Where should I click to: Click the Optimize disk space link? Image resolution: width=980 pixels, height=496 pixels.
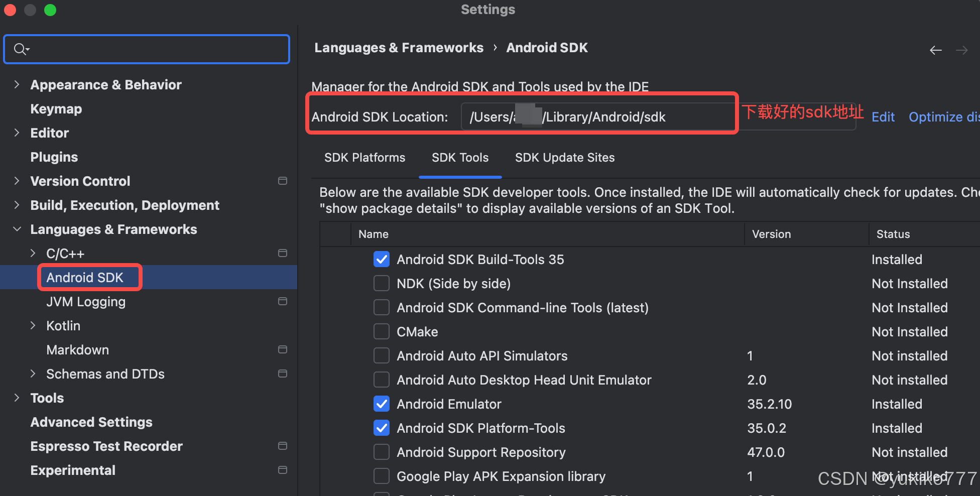[x=944, y=117]
